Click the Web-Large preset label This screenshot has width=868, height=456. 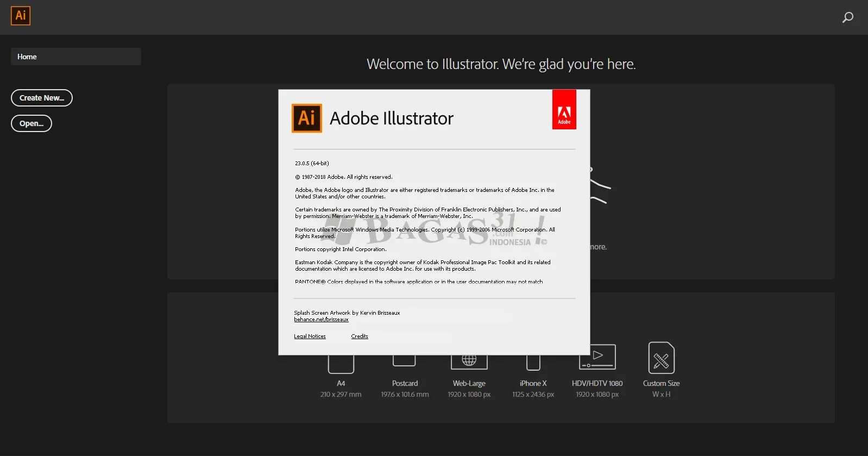pos(469,384)
